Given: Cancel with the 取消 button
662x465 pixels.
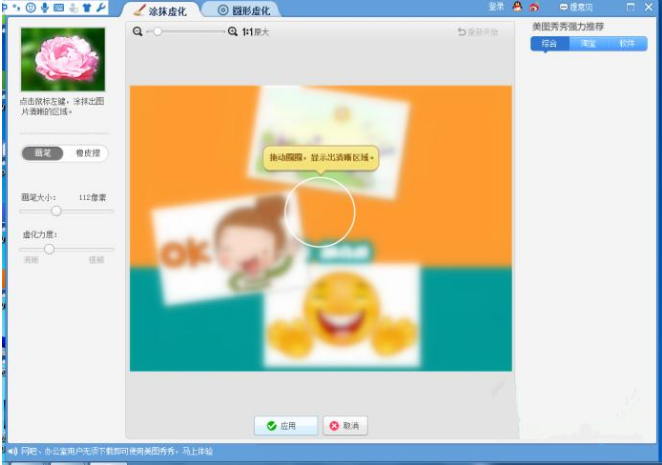Looking at the screenshot, I should [x=345, y=425].
